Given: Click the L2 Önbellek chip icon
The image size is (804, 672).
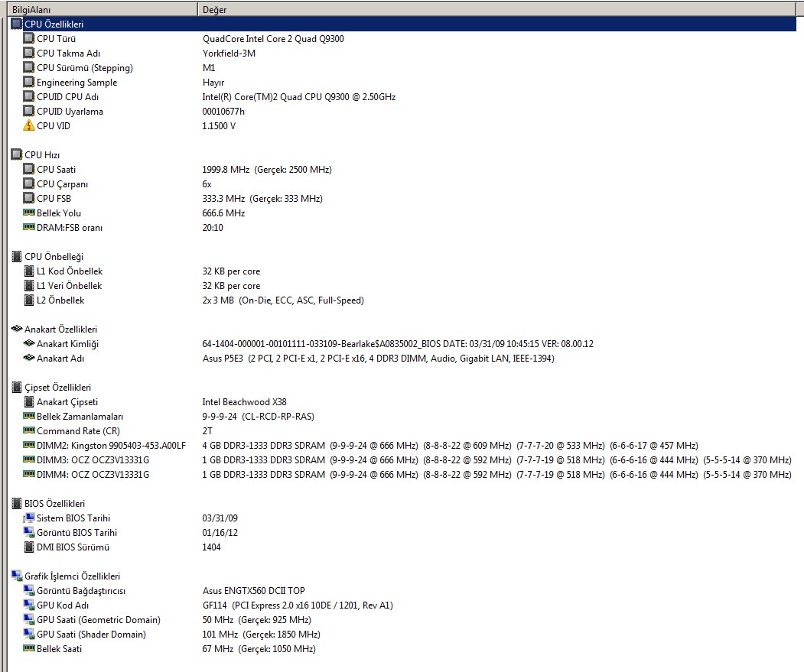Looking at the screenshot, I should coord(29,300).
